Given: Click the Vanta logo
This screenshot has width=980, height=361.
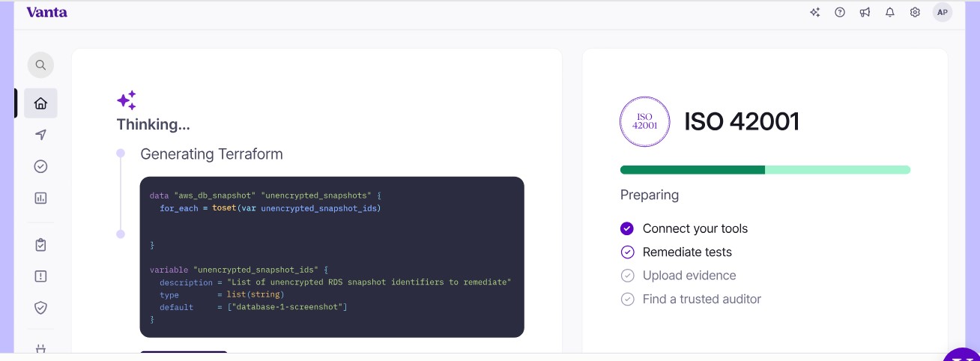Looking at the screenshot, I should [46, 12].
